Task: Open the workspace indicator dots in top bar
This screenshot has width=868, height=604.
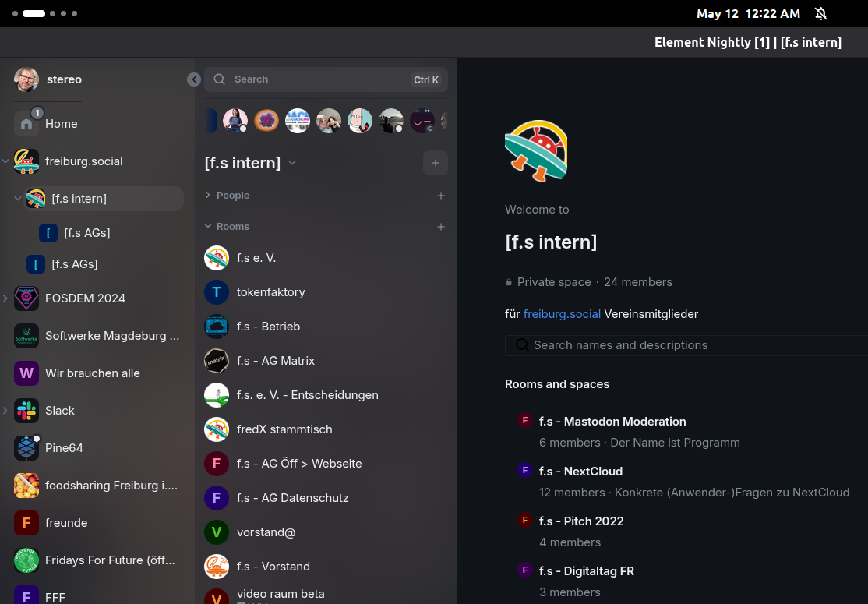Action: (x=44, y=14)
